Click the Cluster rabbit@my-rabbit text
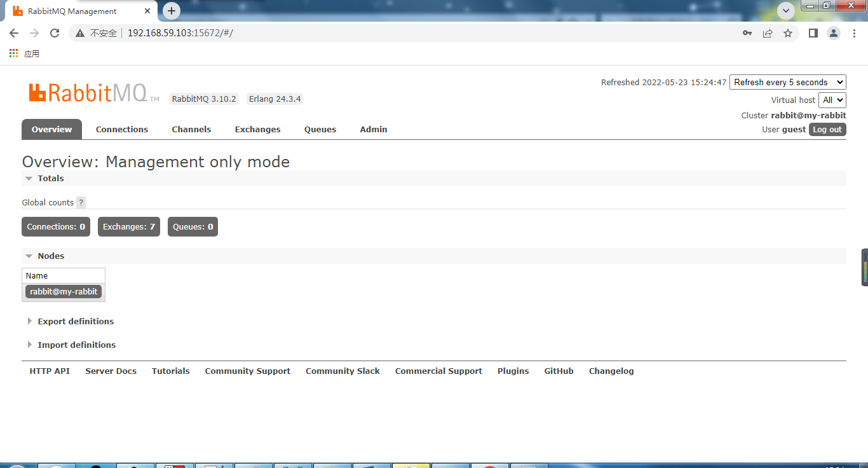 tap(794, 116)
